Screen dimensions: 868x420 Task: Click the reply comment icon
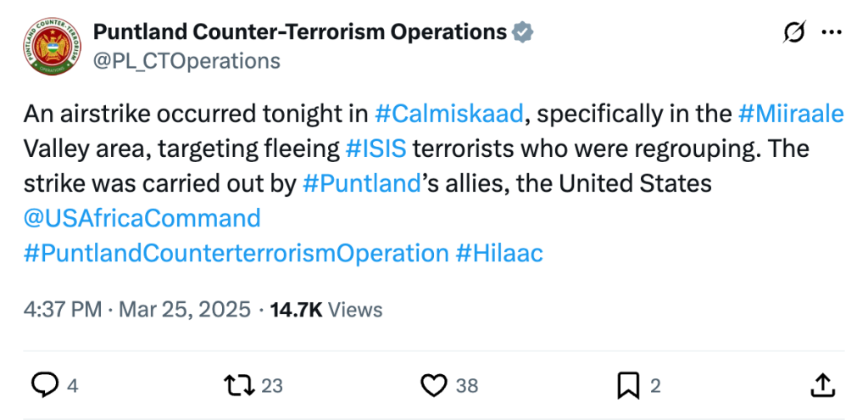(44, 386)
